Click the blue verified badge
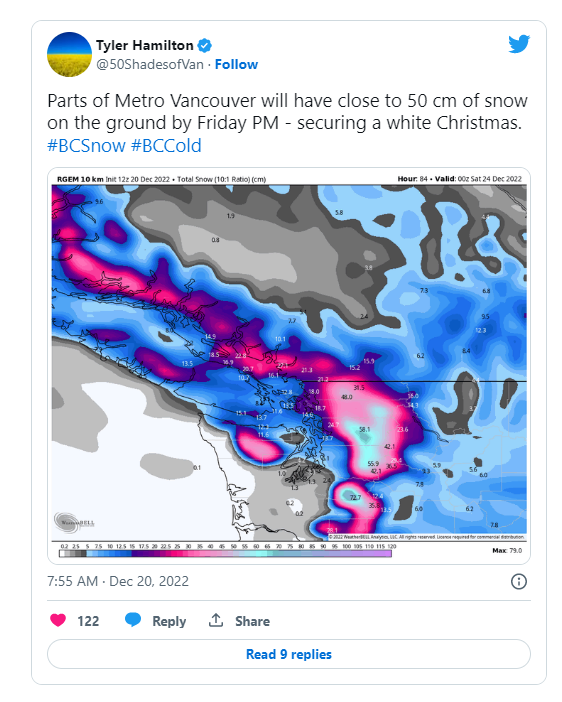This screenshot has width=562, height=702. pos(205,46)
